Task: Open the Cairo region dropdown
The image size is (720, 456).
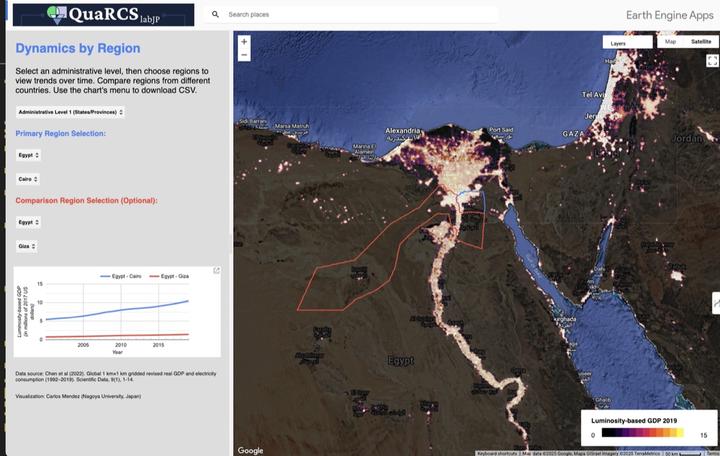Action: (x=28, y=178)
